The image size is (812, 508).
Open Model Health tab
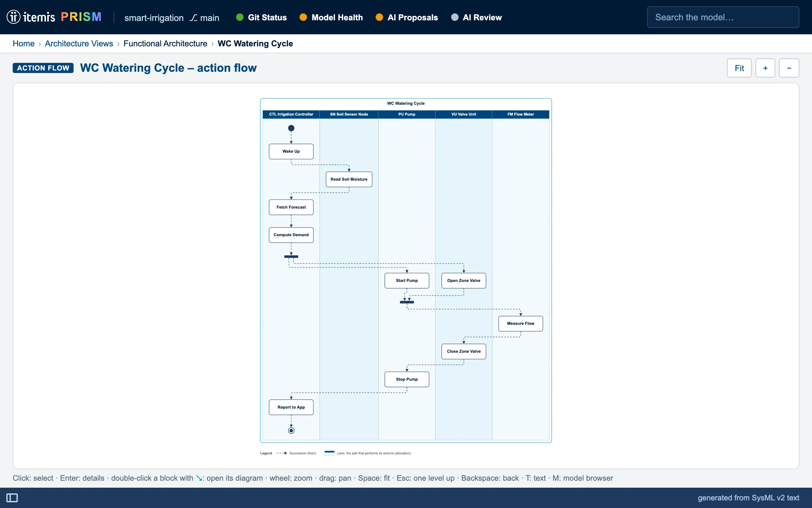(331, 17)
